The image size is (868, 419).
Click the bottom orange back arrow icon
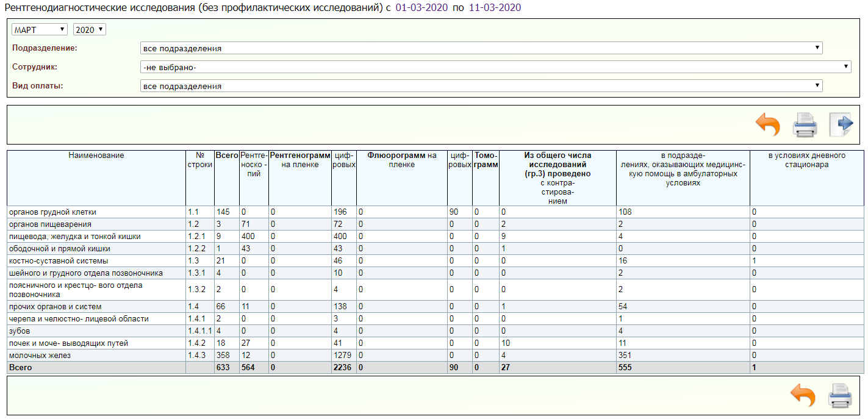pos(803,395)
